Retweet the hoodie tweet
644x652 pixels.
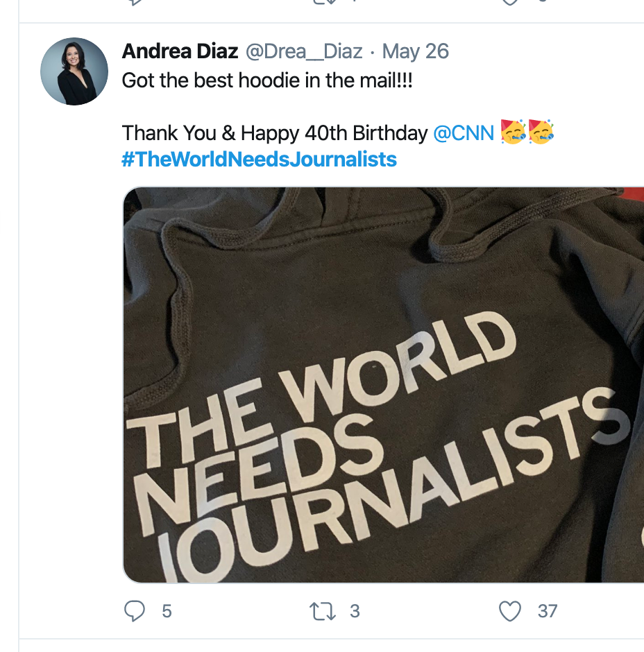click(320, 611)
